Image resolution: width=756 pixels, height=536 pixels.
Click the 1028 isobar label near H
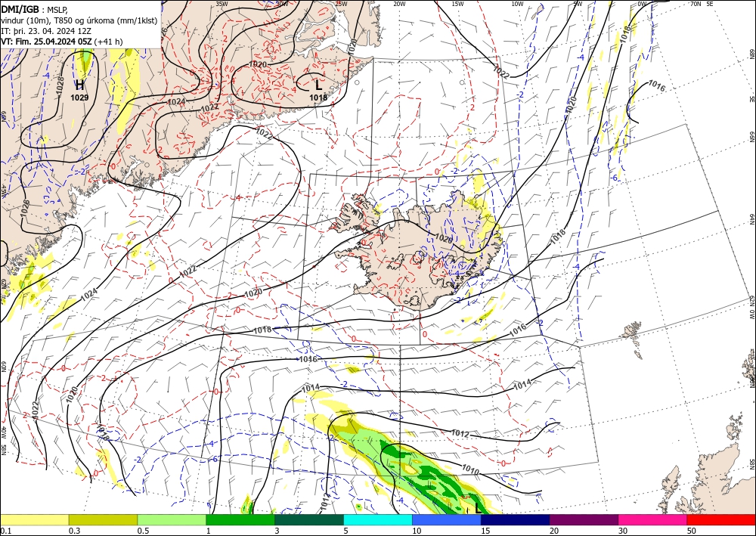coord(60,85)
